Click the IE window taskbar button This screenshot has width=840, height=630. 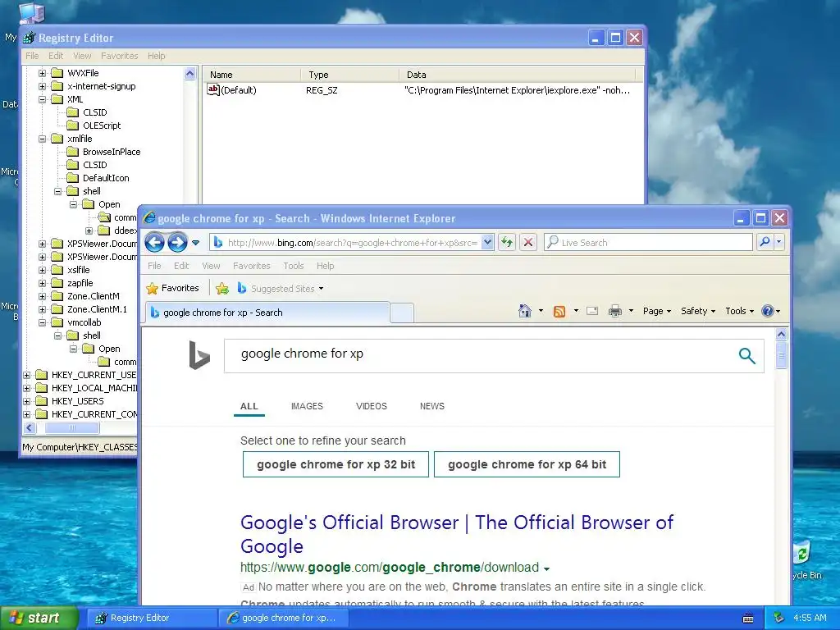[284, 618]
